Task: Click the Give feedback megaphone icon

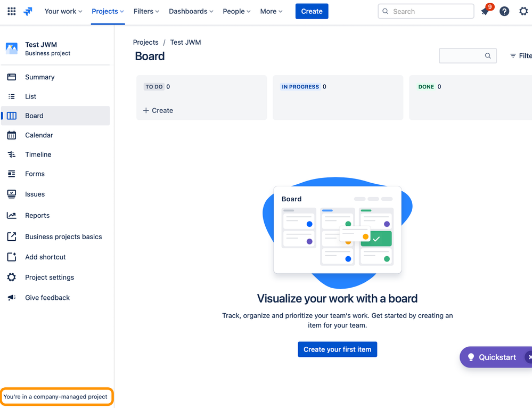Action: [12, 298]
